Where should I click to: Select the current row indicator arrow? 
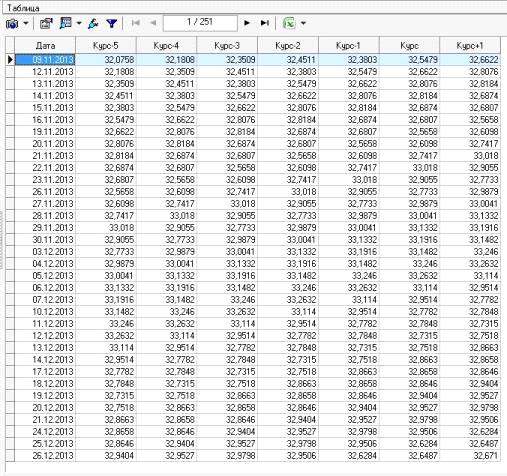click(10, 60)
